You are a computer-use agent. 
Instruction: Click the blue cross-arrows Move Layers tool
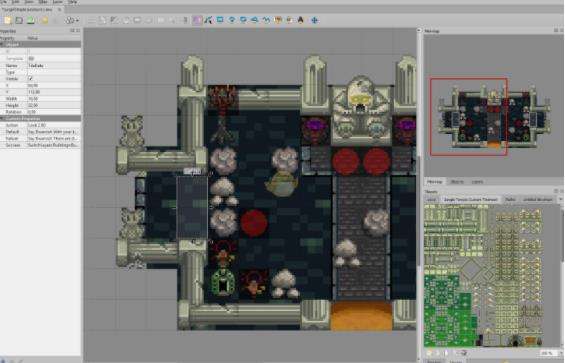(x=315, y=20)
